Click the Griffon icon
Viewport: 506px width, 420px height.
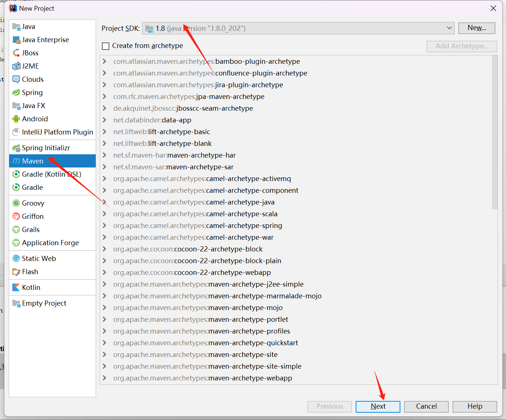[x=16, y=216]
